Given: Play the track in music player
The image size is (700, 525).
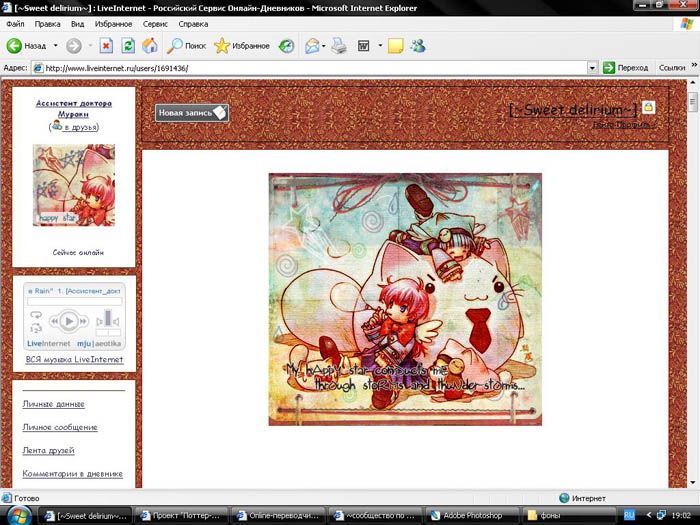Looking at the screenshot, I should click(x=69, y=321).
